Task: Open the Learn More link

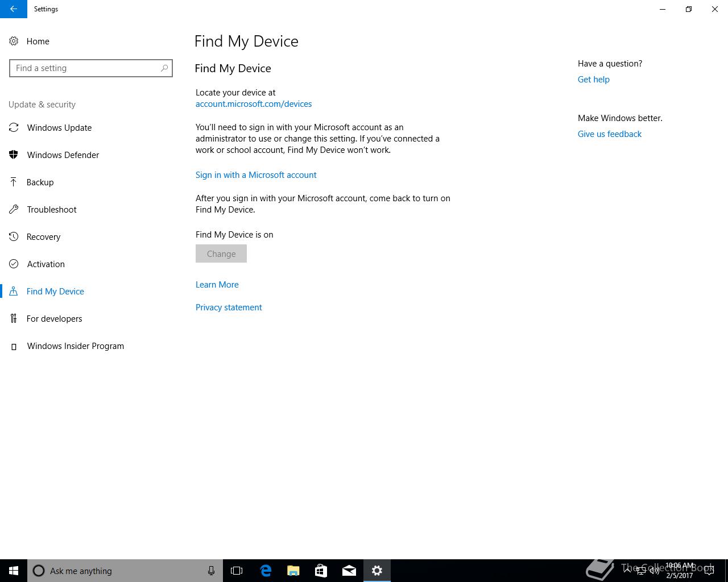Action: [x=217, y=285]
